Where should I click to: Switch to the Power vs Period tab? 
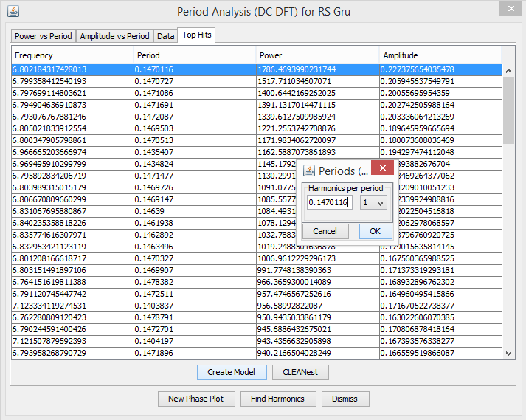[x=44, y=36]
